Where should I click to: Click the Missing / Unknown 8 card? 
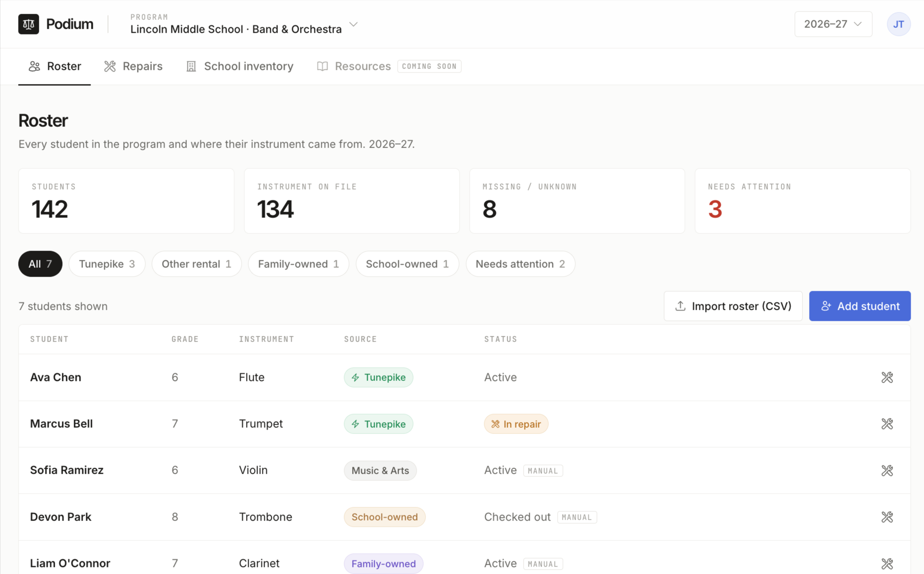tap(577, 201)
